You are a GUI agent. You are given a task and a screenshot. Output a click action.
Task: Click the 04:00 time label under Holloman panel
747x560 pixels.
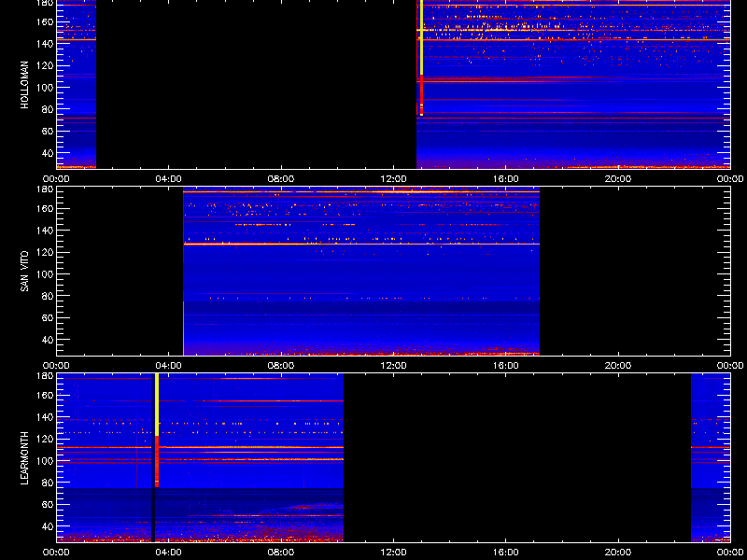[169, 179]
